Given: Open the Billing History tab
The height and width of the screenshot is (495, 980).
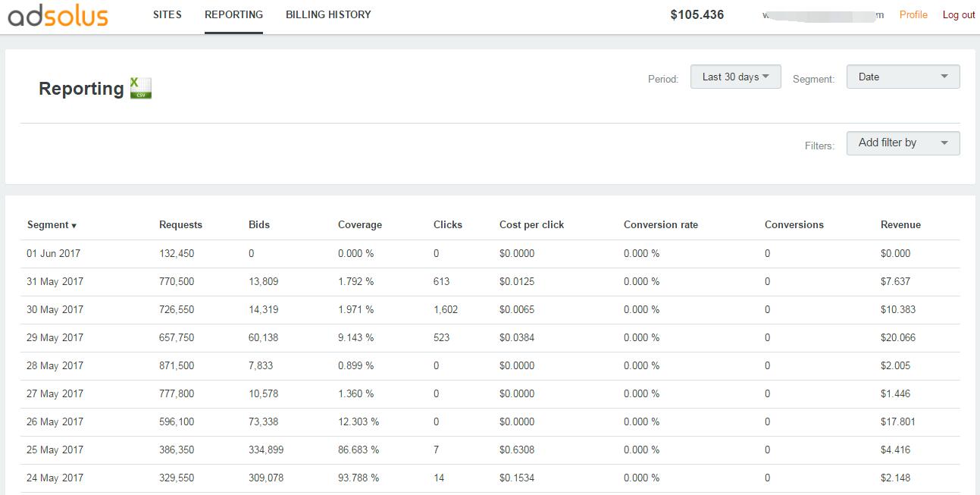Looking at the screenshot, I should pyautogui.click(x=328, y=14).
